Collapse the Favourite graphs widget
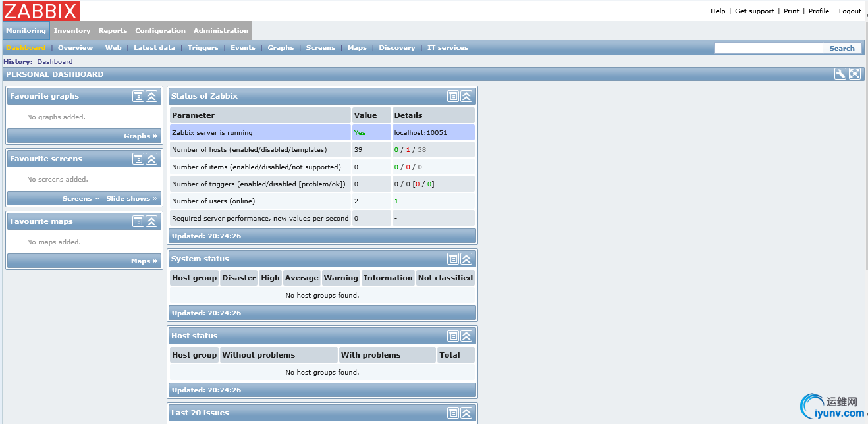 151,96
